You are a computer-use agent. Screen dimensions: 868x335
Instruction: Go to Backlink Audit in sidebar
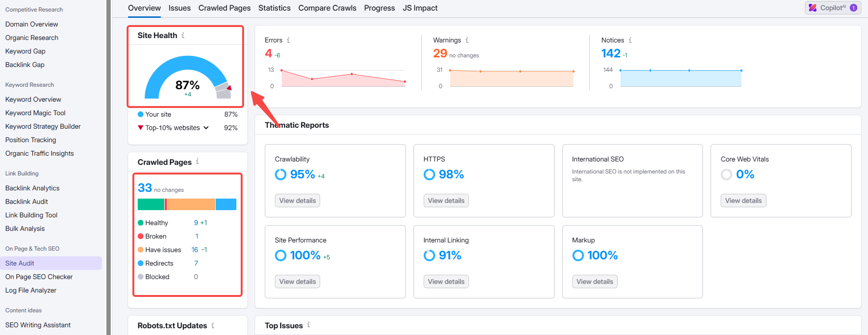[26, 201]
